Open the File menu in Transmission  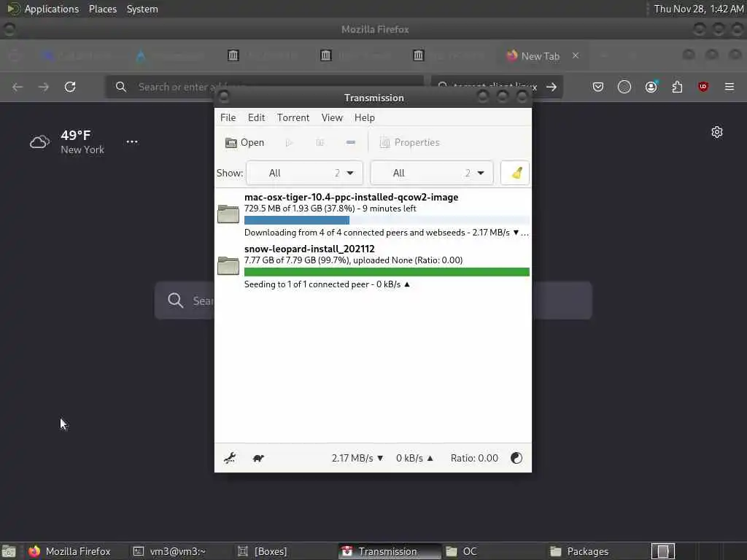click(228, 117)
